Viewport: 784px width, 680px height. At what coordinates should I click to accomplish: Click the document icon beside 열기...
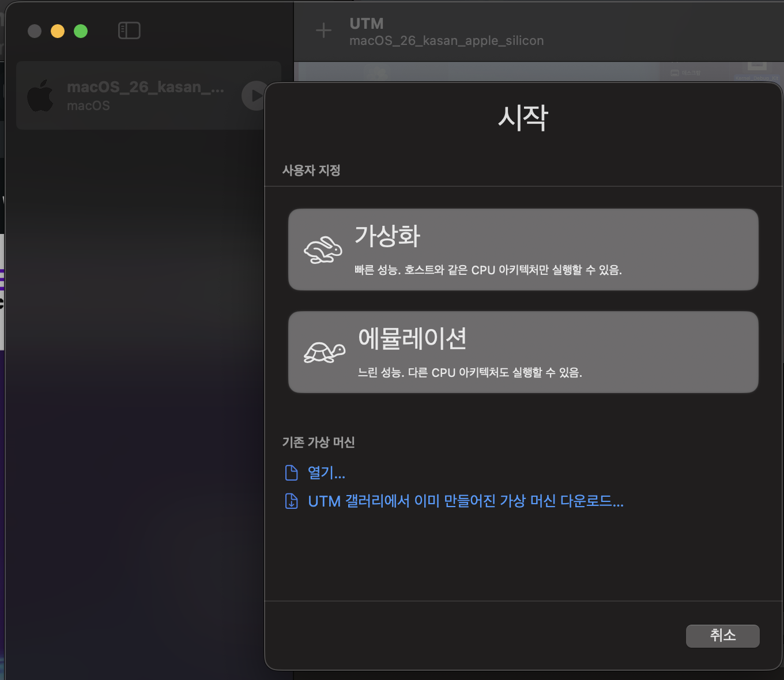coord(292,473)
